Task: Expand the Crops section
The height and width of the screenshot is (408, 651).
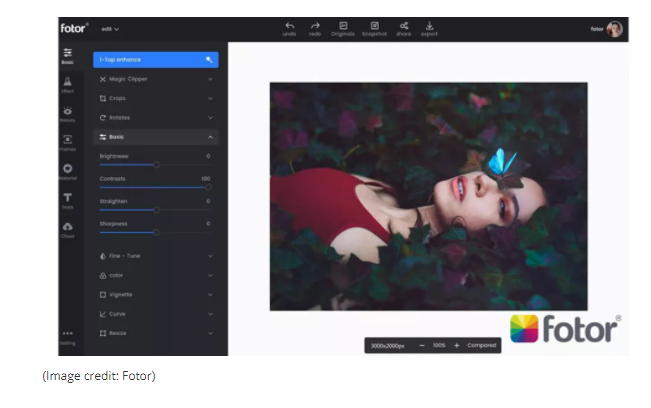Action: (155, 98)
